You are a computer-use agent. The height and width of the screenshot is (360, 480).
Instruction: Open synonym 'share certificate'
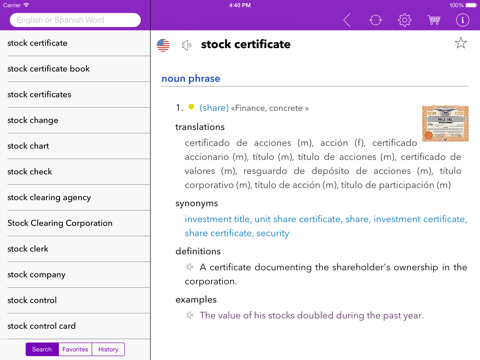(219, 233)
